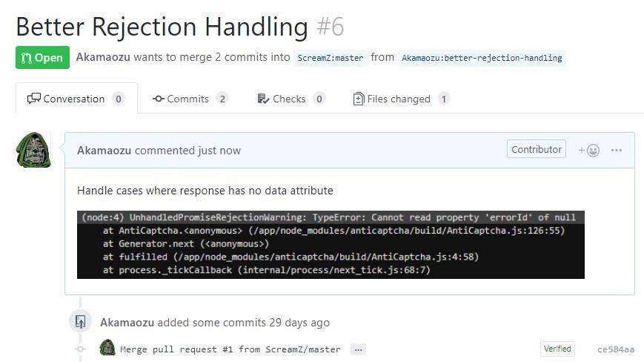The width and height of the screenshot is (644, 362).
Task: Click the small commit author avatar
Action: [x=107, y=348]
